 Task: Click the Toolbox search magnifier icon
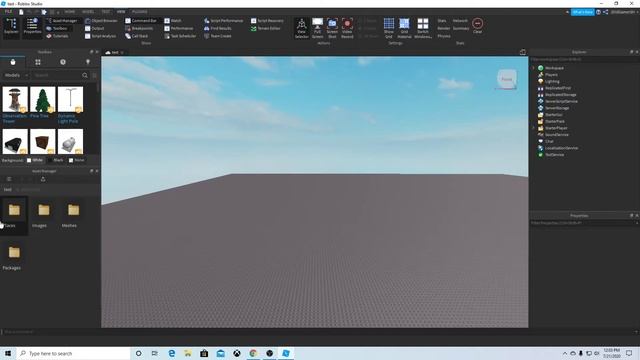pos(85,76)
